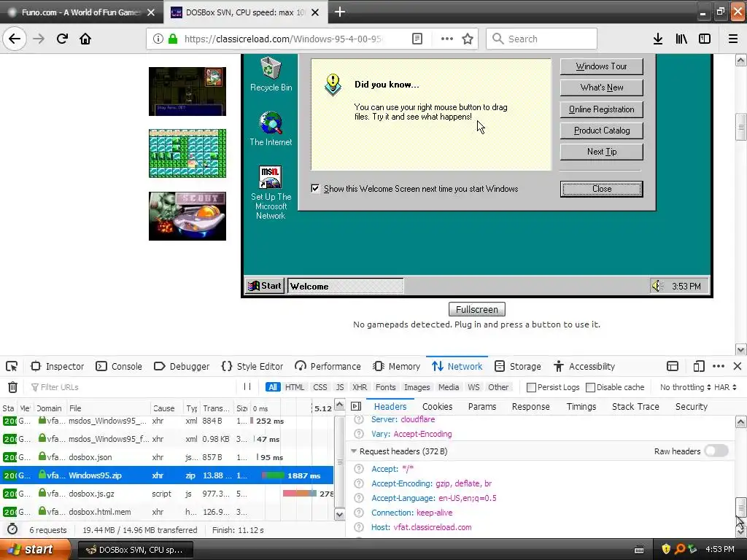Click the Fullscreen button below emulator
Screen dimensions: 747x560
(476, 309)
